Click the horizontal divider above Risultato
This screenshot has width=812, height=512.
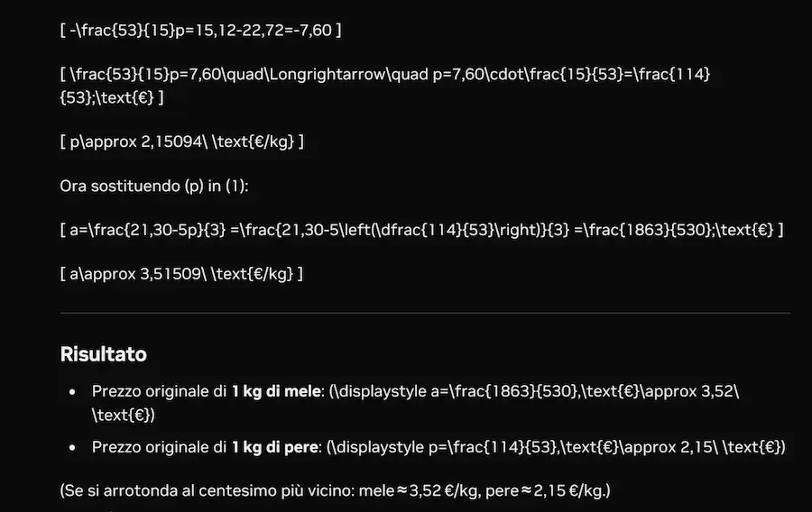pyautogui.click(x=425, y=313)
